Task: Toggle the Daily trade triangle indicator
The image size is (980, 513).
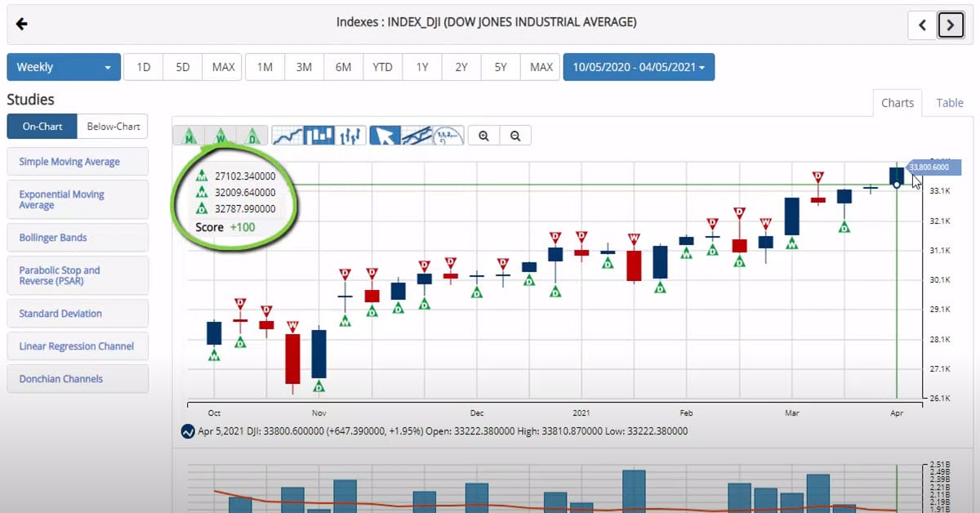Action: pyautogui.click(x=253, y=136)
